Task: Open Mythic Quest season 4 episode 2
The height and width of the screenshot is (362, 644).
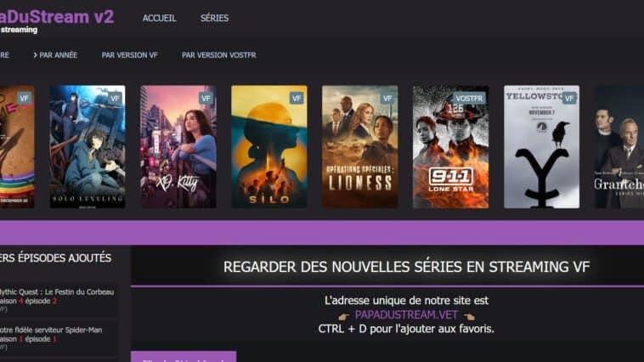Action: (x=58, y=300)
